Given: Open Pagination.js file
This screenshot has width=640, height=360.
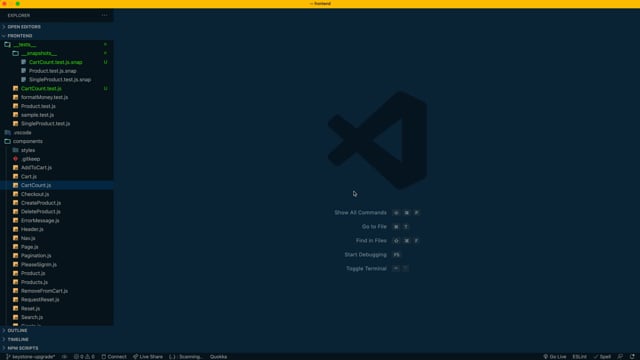Looking at the screenshot, I should pos(57,256).
